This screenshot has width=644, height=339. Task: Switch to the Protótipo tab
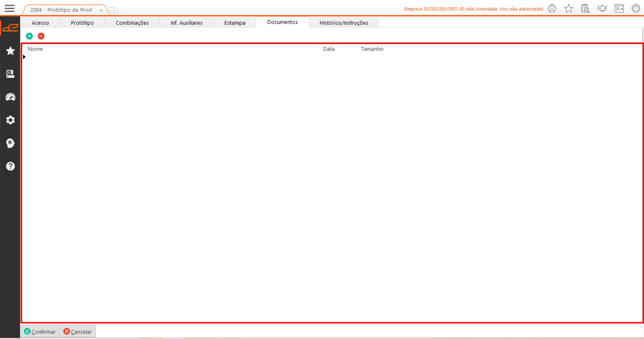click(82, 23)
